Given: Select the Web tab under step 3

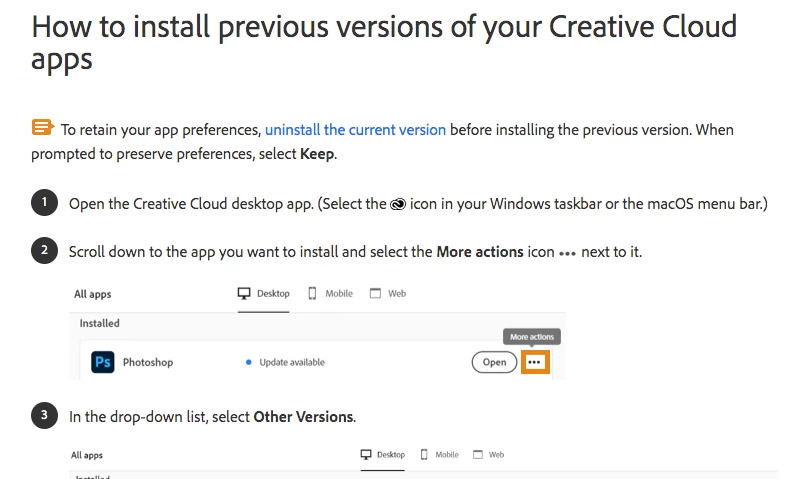Looking at the screenshot, I should coord(488,455).
